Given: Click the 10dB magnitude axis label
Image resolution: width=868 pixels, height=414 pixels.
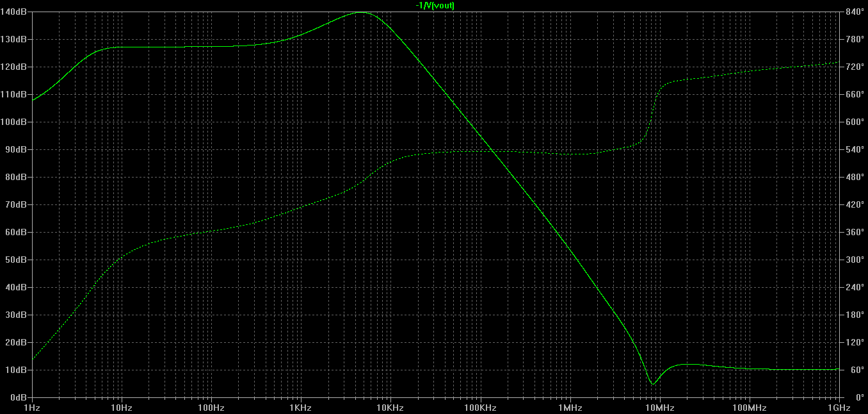Looking at the screenshot, I should point(17,370).
